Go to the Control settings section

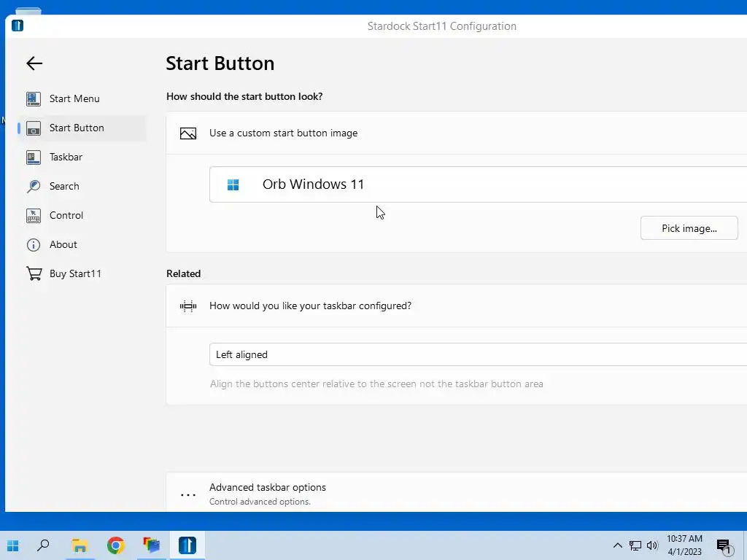(66, 215)
